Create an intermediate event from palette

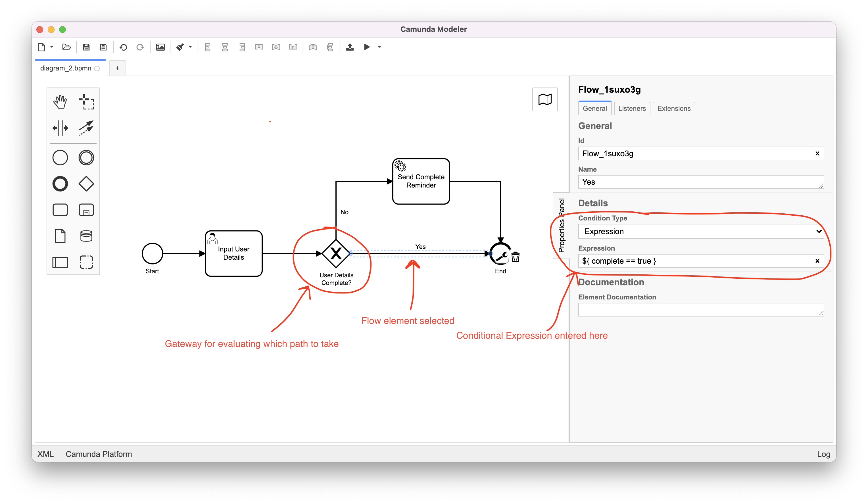86,158
